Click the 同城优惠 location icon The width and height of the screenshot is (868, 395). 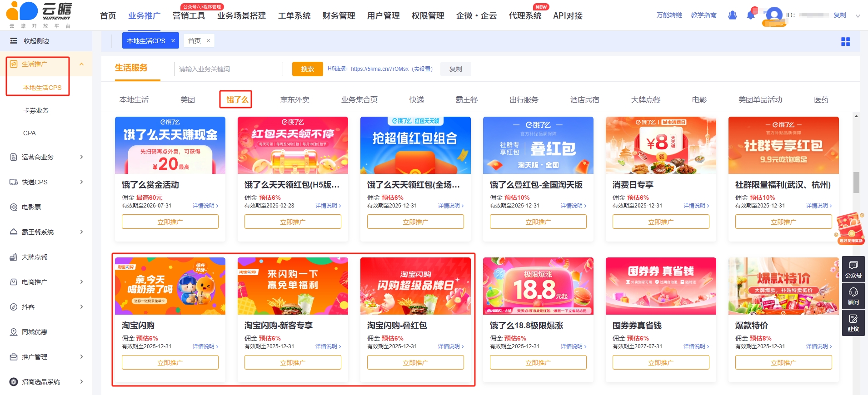pyautogui.click(x=14, y=332)
